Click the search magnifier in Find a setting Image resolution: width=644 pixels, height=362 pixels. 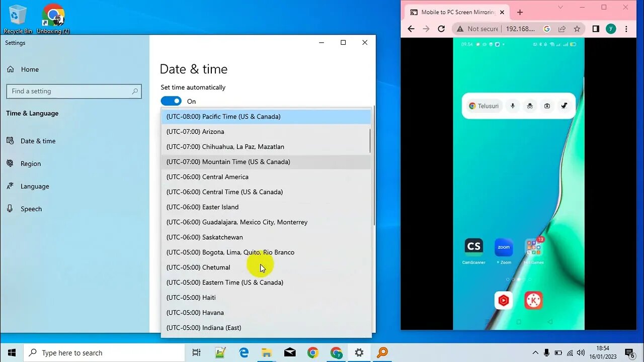(x=135, y=91)
